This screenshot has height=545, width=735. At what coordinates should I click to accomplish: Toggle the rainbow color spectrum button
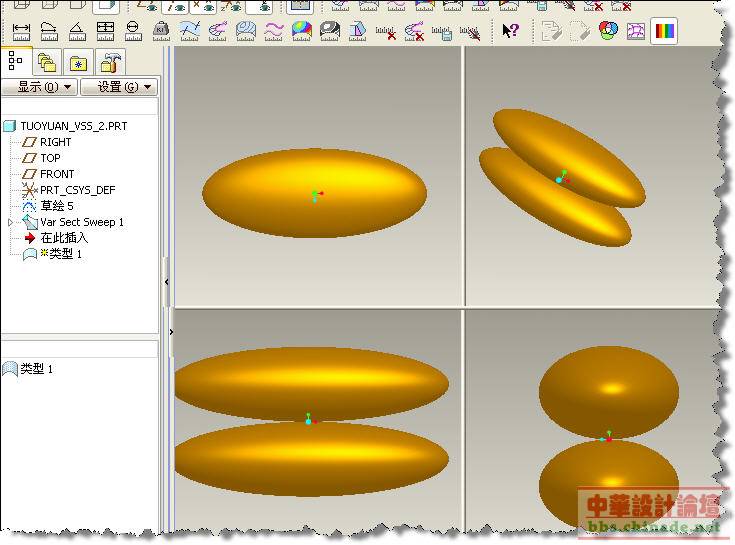664,31
